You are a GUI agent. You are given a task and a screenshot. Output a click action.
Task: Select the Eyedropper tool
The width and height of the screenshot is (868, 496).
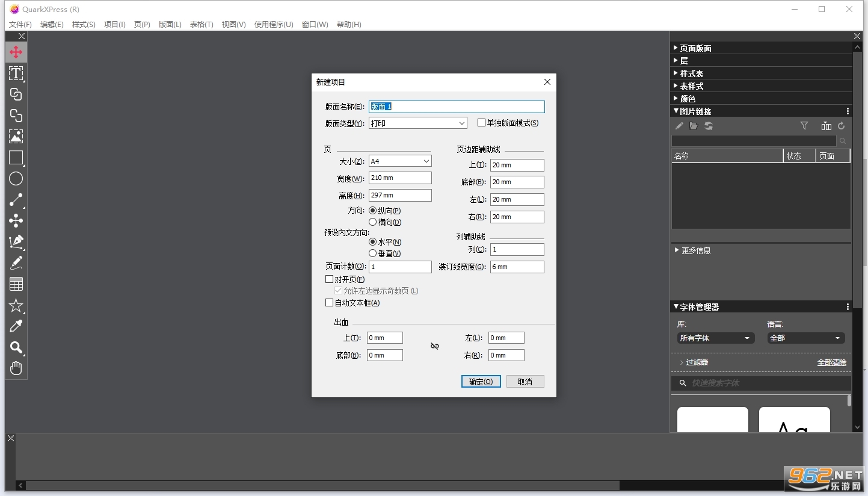(16, 326)
